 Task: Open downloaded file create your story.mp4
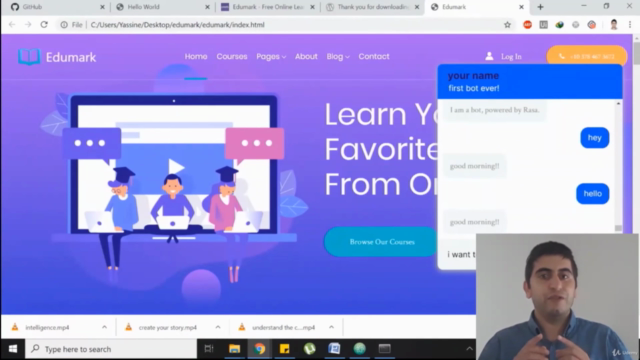point(167,327)
